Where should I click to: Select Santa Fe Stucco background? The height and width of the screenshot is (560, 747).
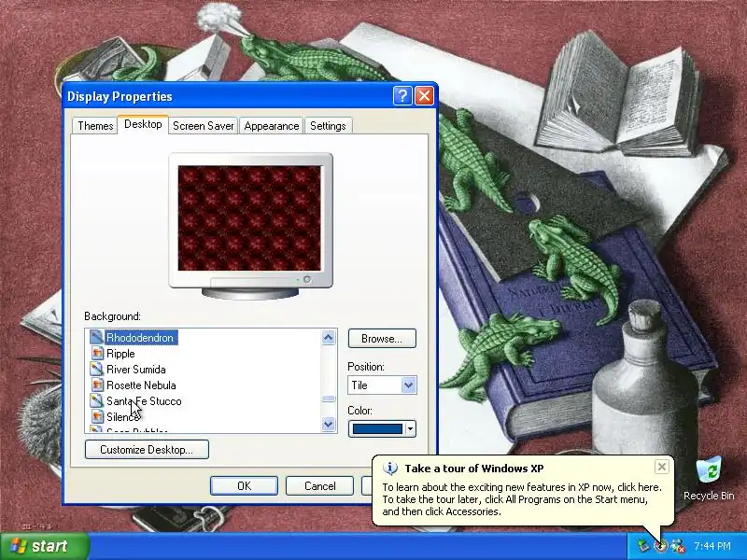click(144, 401)
